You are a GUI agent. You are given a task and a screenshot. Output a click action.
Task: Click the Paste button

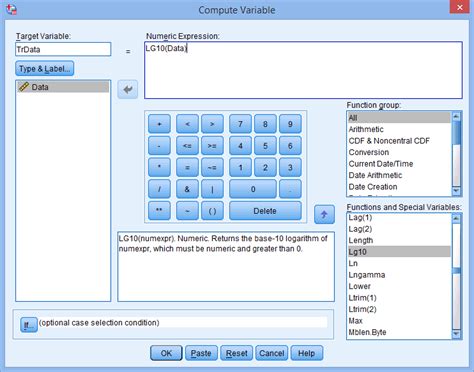[201, 353]
